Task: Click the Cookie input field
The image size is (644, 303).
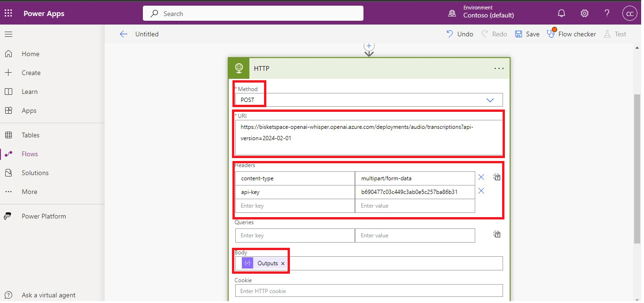Action: [x=369, y=291]
